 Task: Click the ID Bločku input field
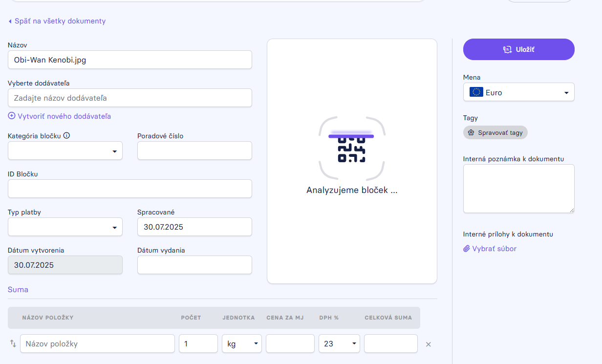click(x=130, y=189)
